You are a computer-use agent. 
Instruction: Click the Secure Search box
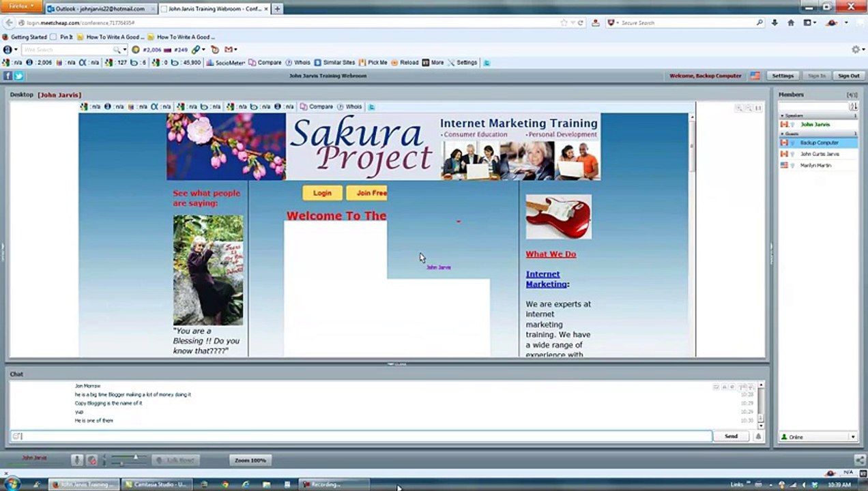tap(686, 23)
